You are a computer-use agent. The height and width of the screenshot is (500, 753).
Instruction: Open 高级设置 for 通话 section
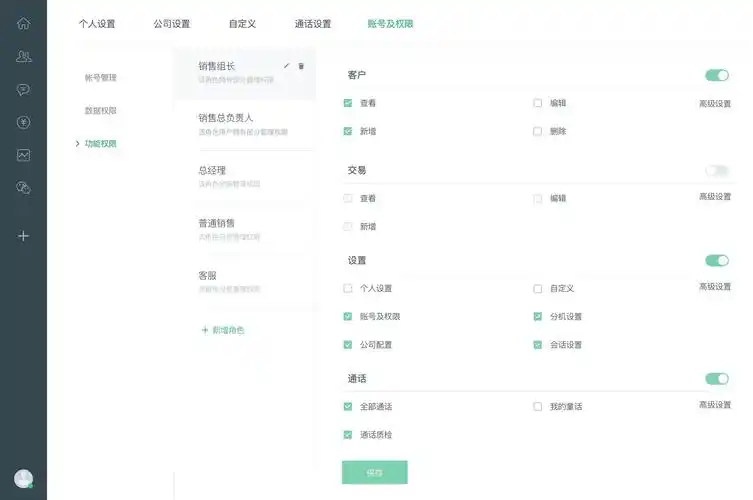click(x=715, y=405)
